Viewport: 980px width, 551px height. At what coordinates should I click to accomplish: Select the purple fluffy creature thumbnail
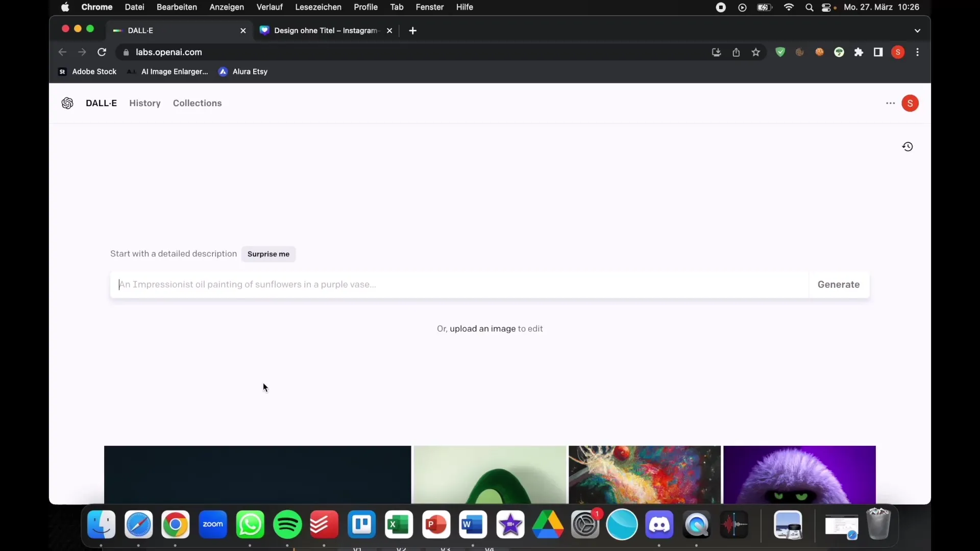pos(800,474)
